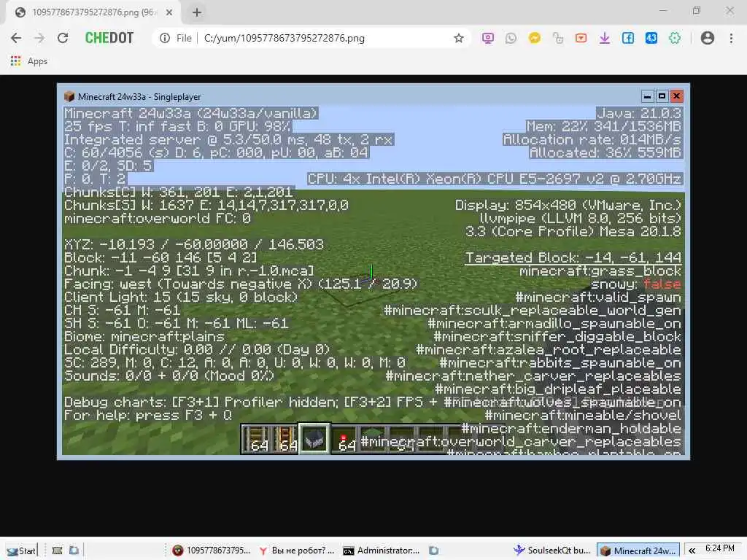
Task: Click the 'Facing: west' debug line
Action: point(241,284)
